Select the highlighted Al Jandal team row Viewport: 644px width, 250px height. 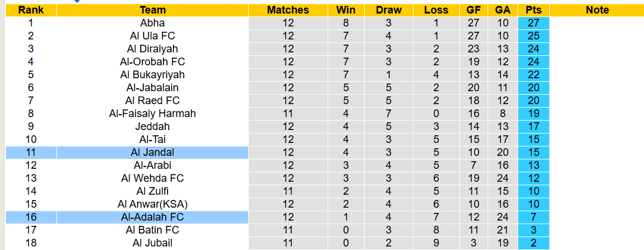click(152, 152)
